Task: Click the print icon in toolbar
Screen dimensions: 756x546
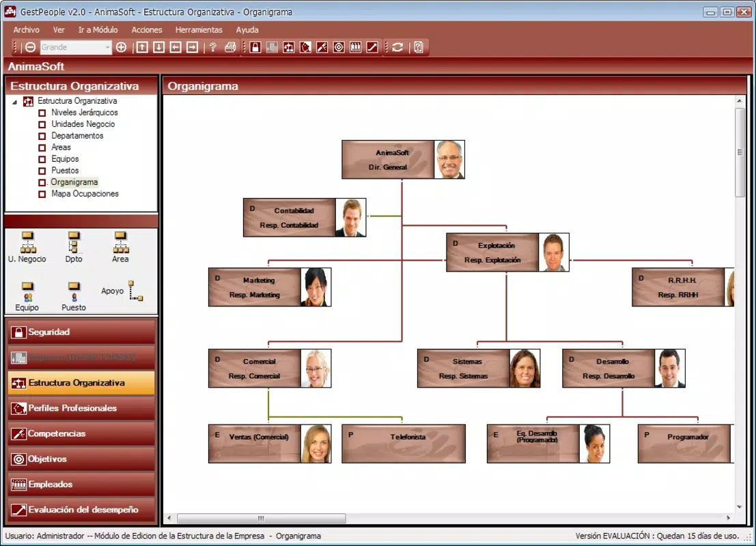Action: (230, 47)
